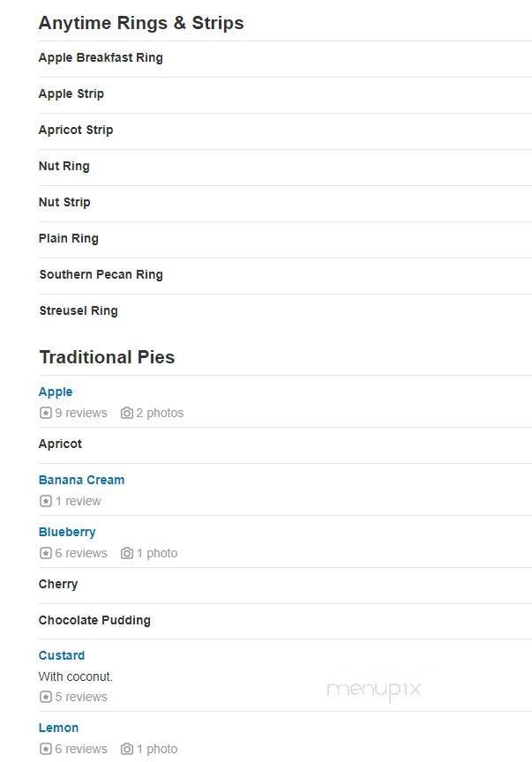
Task: Select the Traditional Pies section heading
Action: [x=107, y=357]
